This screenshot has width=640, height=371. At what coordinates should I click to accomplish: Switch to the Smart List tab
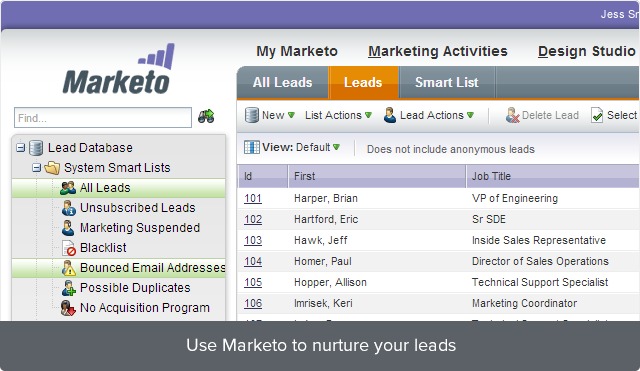447,82
